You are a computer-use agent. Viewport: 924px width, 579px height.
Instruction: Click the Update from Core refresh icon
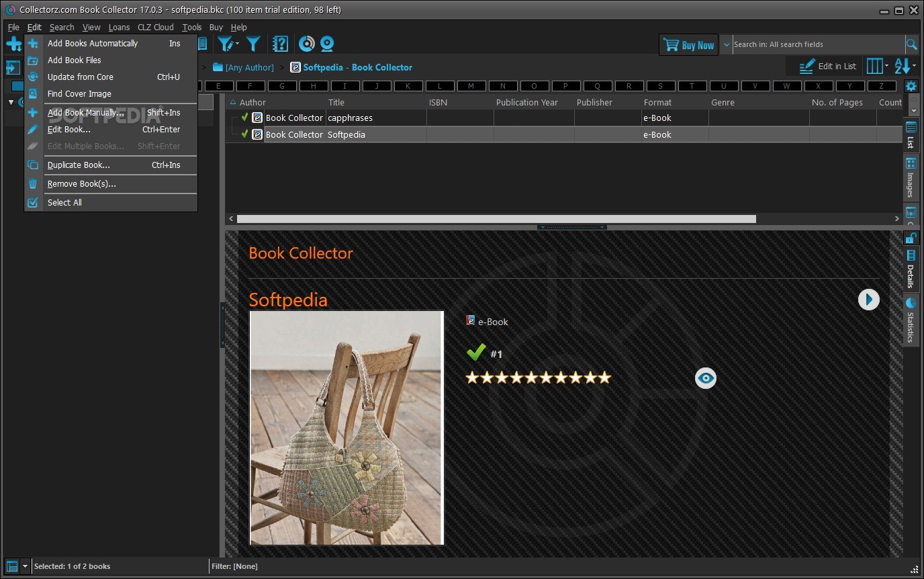click(32, 77)
